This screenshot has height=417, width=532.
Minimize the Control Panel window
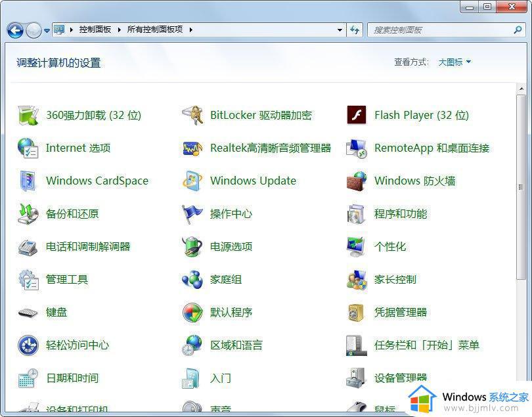pyautogui.click(x=470, y=7)
